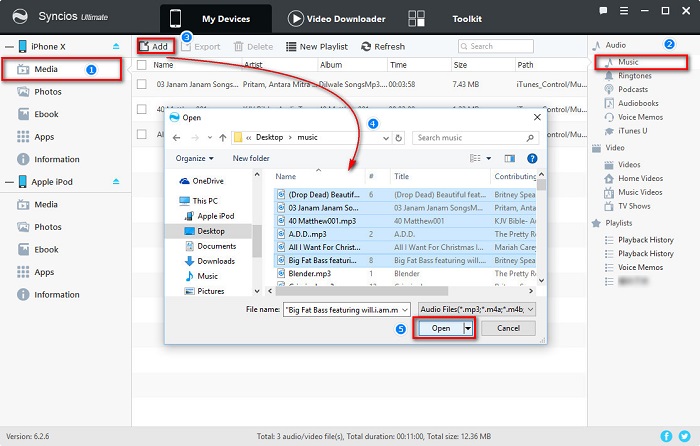The width and height of the screenshot is (700, 446).
Task: Click the Open button
Action: coord(441,329)
